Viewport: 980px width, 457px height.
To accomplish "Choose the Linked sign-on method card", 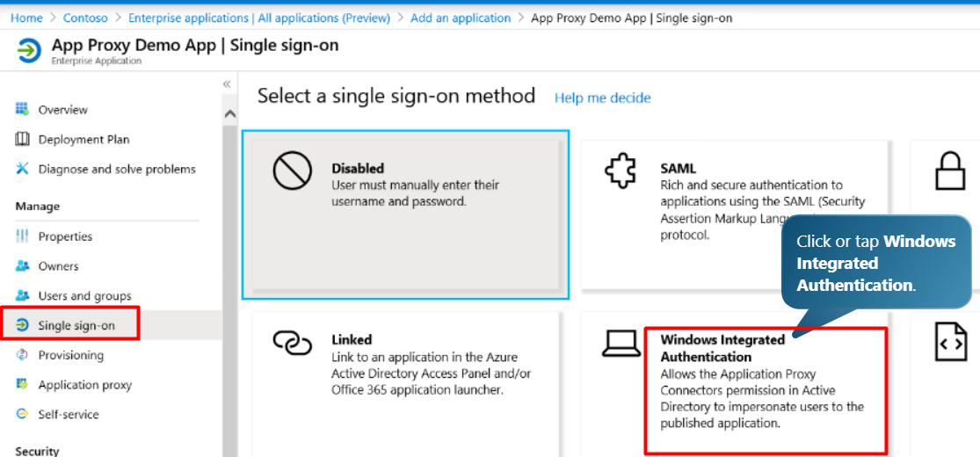I will coord(406,384).
